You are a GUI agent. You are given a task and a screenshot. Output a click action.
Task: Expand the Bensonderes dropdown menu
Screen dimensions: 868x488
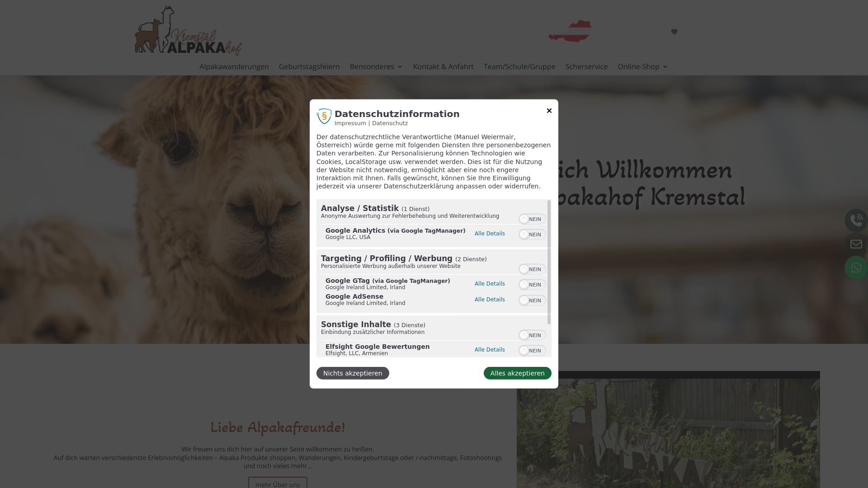[x=376, y=66]
